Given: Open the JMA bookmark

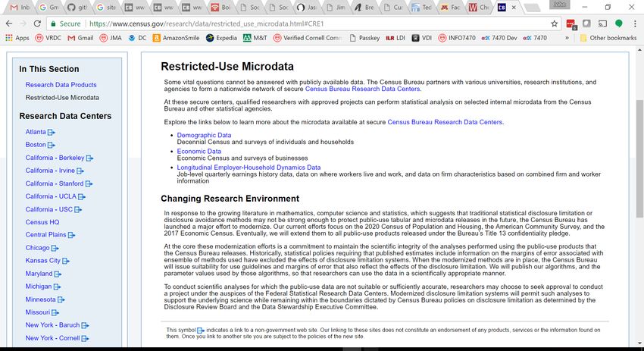Looking at the screenshot, I should 111,38.
